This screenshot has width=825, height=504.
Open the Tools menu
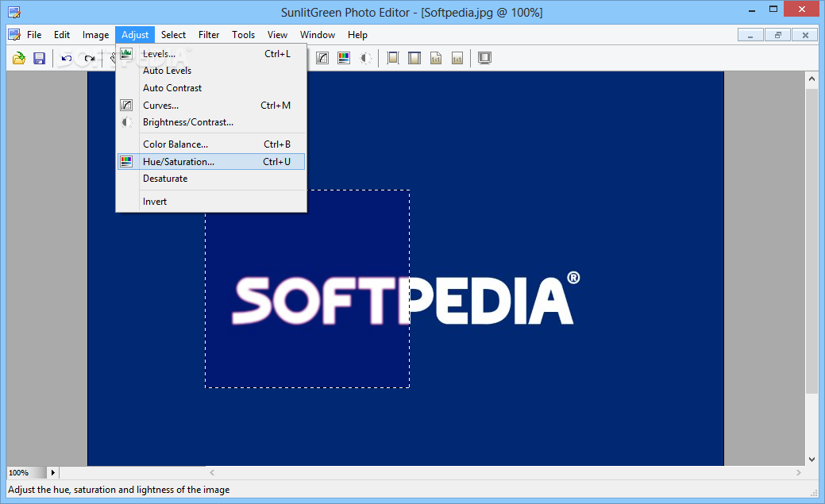244,35
